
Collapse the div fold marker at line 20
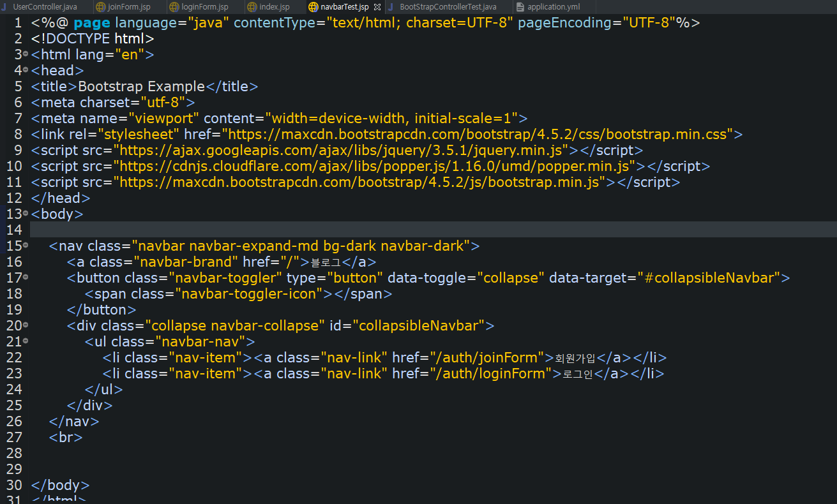pos(26,325)
